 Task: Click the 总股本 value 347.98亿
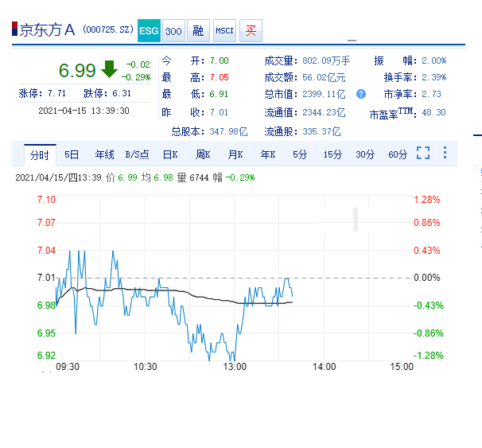(228, 131)
